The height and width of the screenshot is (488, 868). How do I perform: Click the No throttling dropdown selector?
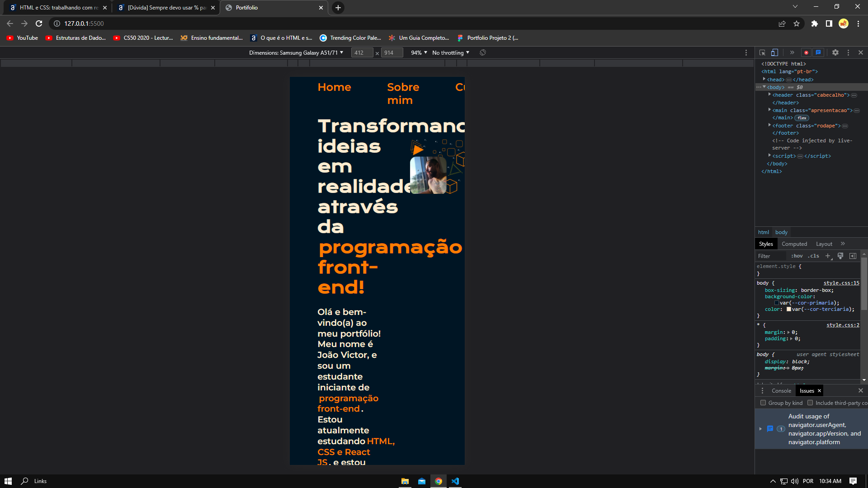[x=451, y=52]
